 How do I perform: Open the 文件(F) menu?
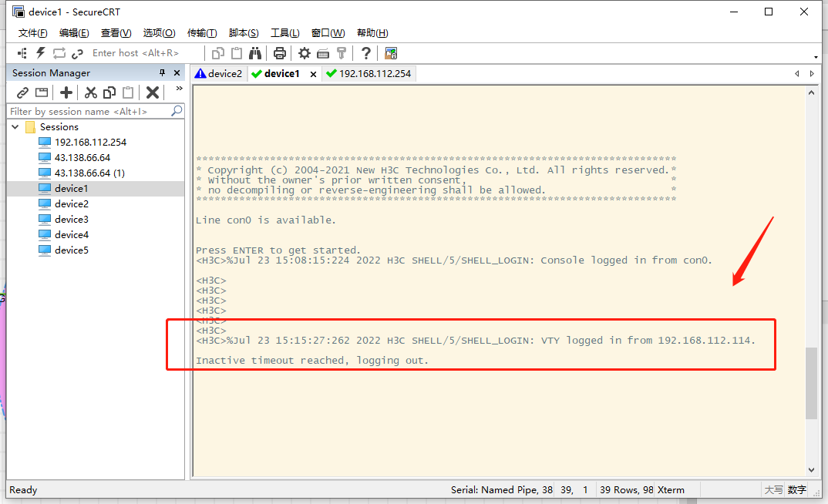coord(32,32)
